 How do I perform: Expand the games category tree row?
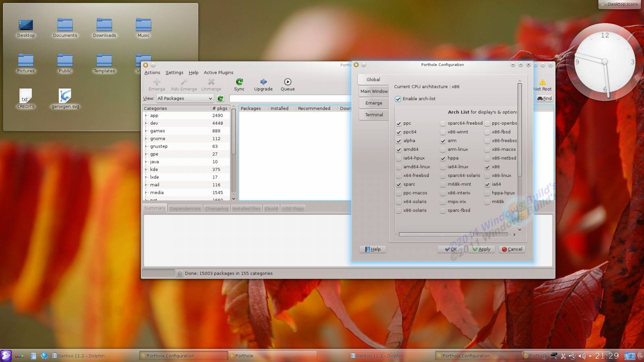coord(146,131)
